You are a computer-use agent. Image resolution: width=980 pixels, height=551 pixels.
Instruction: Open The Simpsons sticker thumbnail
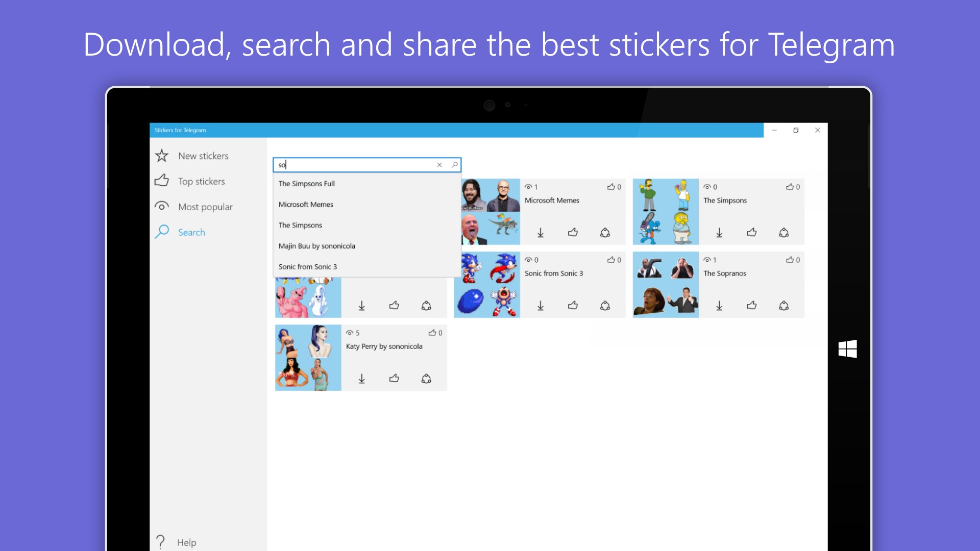pyautogui.click(x=666, y=212)
